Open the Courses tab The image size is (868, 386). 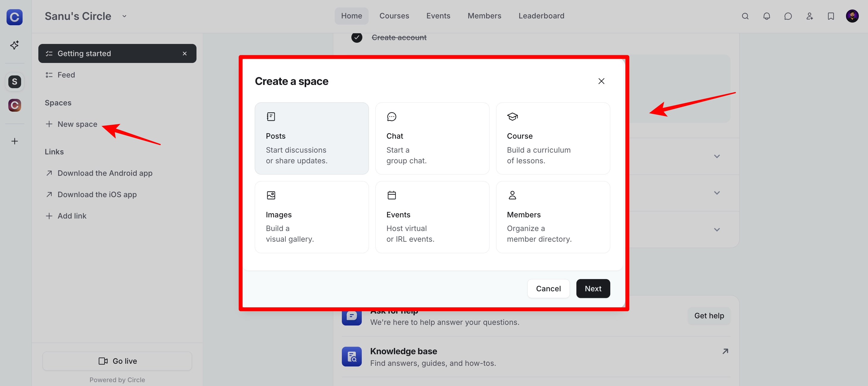tap(394, 16)
